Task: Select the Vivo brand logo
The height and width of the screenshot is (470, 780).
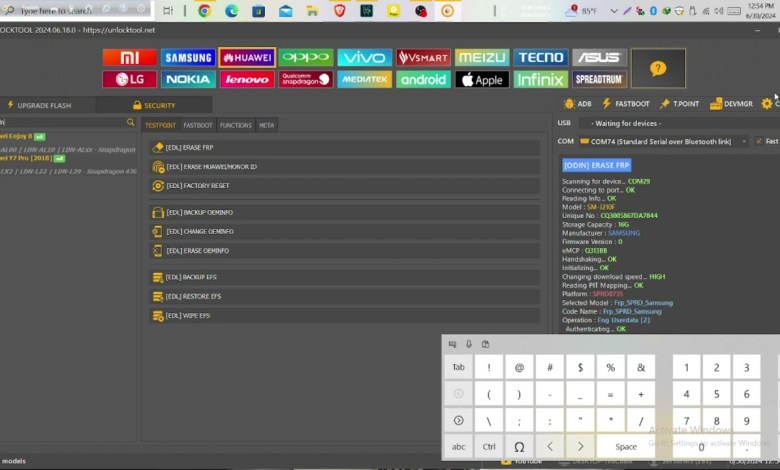Action: pos(364,58)
